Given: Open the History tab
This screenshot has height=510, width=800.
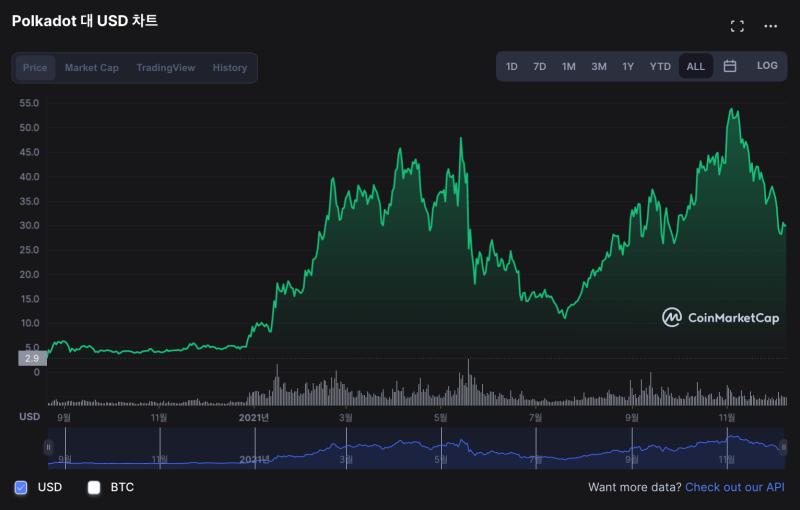Looking at the screenshot, I should coord(230,68).
